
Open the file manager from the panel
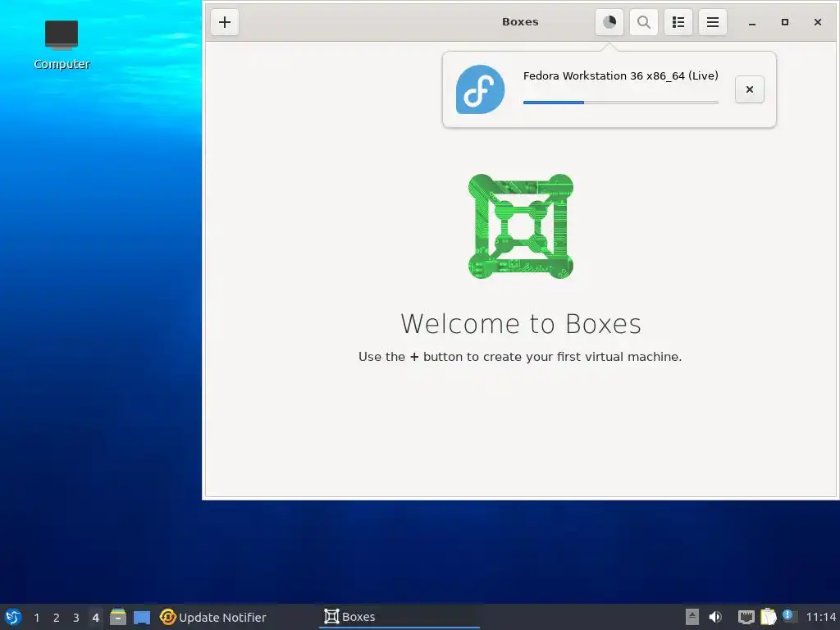[118, 617]
